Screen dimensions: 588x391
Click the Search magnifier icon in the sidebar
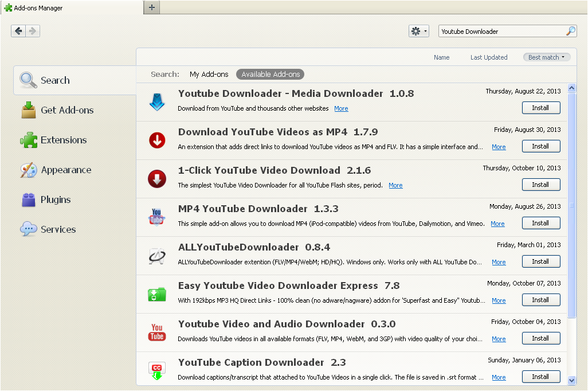[x=27, y=80]
